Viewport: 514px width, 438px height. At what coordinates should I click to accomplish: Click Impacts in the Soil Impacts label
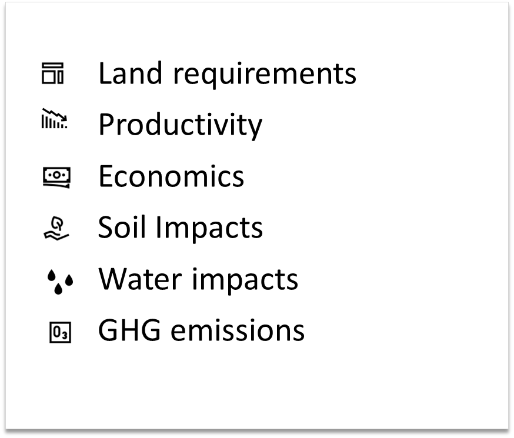point(210,229)
